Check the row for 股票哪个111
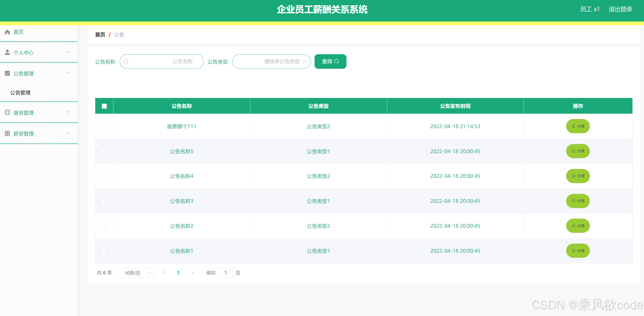The width and height of the screenshot is (644, 316). click(x=103, y=127)
